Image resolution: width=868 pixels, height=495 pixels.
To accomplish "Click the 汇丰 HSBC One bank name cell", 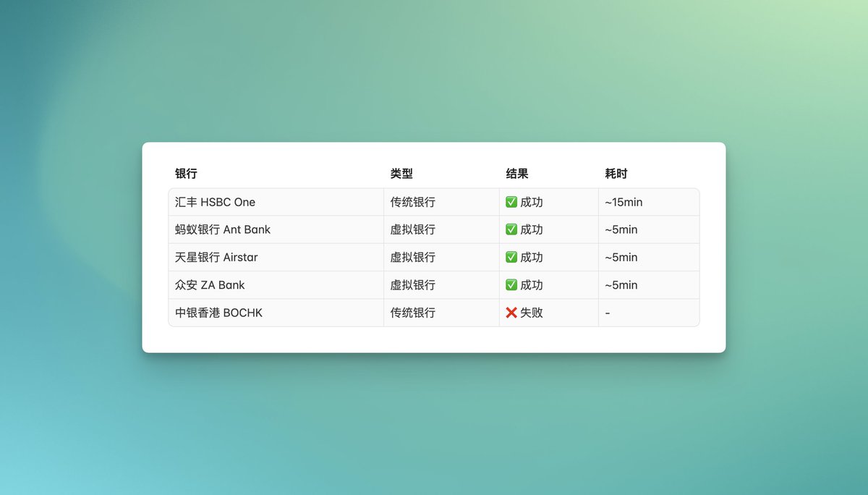I will pos(215,203).
